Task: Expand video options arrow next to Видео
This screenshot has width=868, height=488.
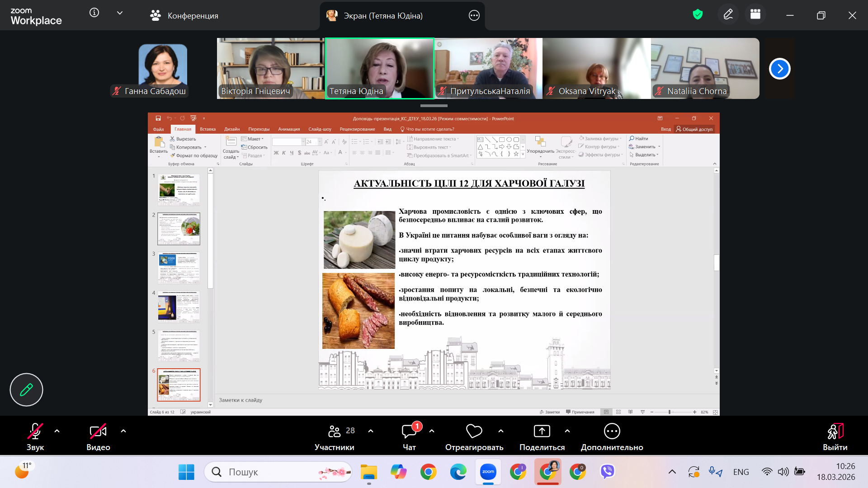Action: (123, 431)
